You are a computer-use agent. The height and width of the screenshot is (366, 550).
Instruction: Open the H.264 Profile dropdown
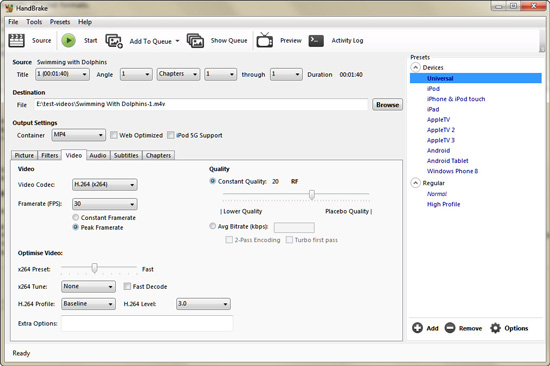pos(88,304)
